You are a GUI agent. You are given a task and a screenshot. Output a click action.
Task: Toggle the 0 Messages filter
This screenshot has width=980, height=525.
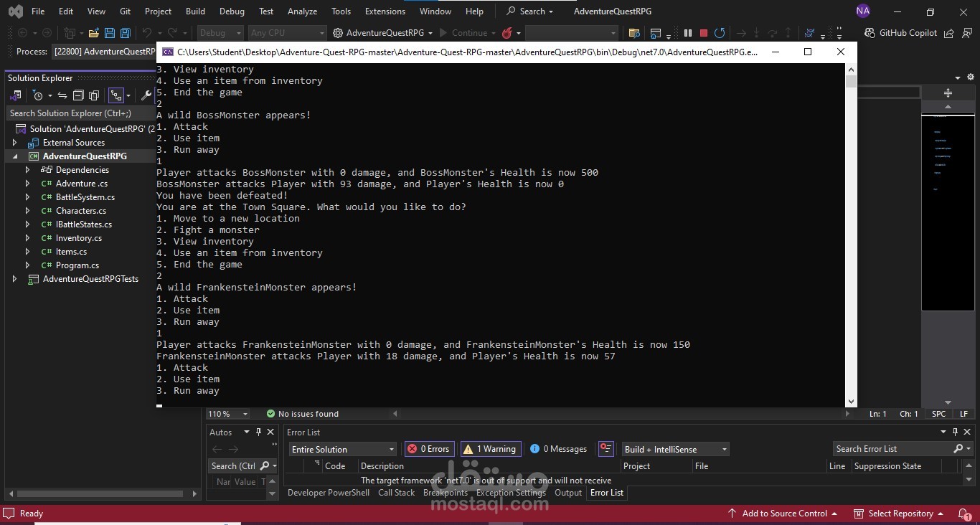click(x=559, y=449)
